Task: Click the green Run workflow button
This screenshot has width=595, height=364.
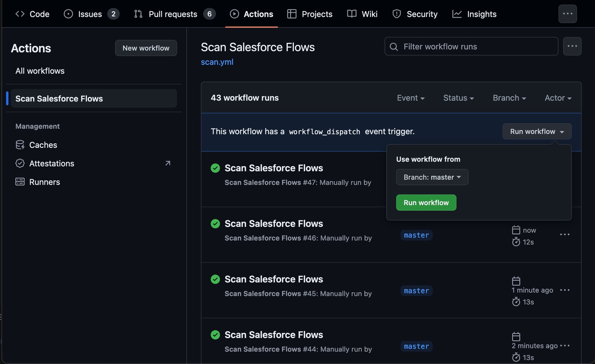Action: [x=426, y=203]
